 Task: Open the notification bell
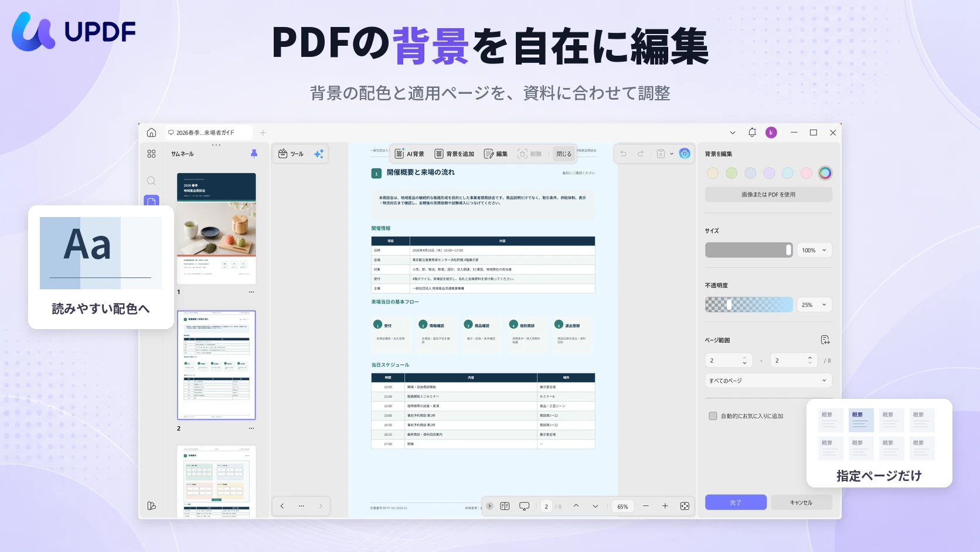752,133
